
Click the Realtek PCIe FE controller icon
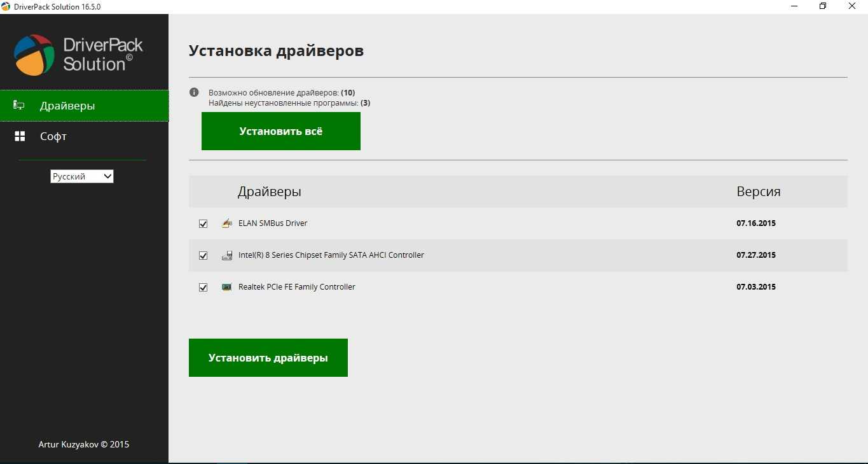[x=227, y=287]
